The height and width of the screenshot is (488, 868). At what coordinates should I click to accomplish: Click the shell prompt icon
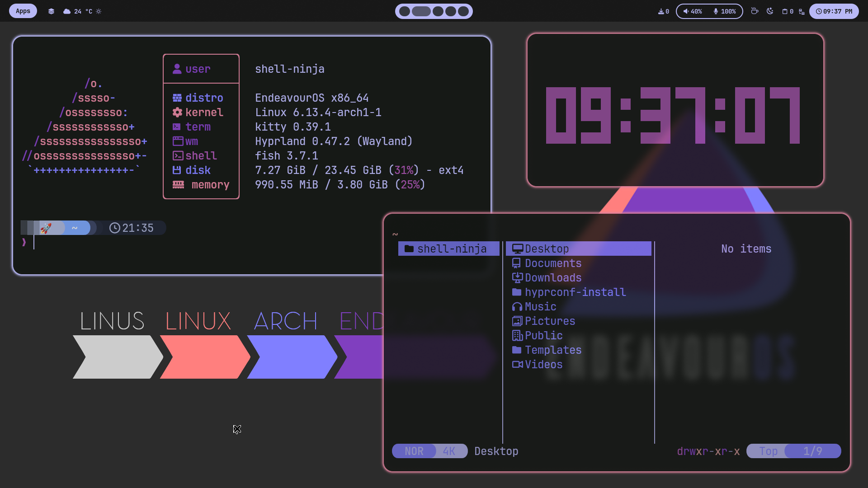click(x=178, y=156)
